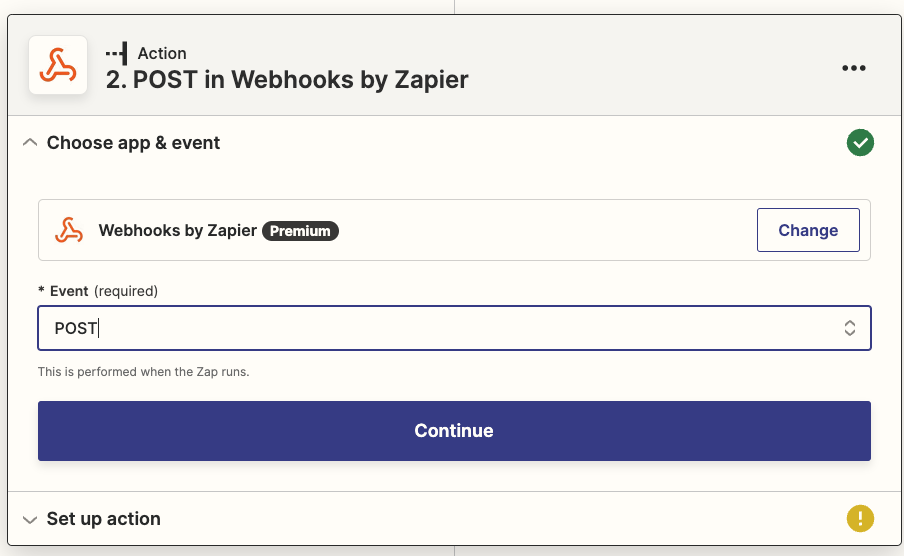904x556 pixels.
Task: Click the Change app button
Action: tap(808, 230)
